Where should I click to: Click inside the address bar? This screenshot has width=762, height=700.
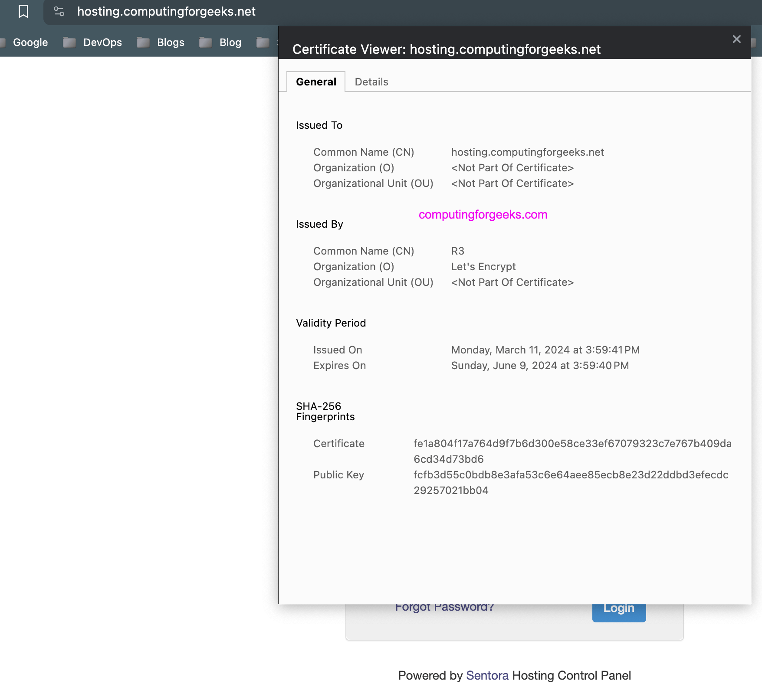click(166, 11)
